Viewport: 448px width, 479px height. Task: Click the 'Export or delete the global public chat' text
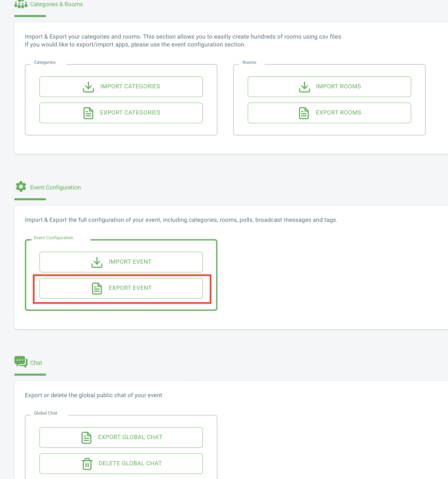(x=93, y=395)
